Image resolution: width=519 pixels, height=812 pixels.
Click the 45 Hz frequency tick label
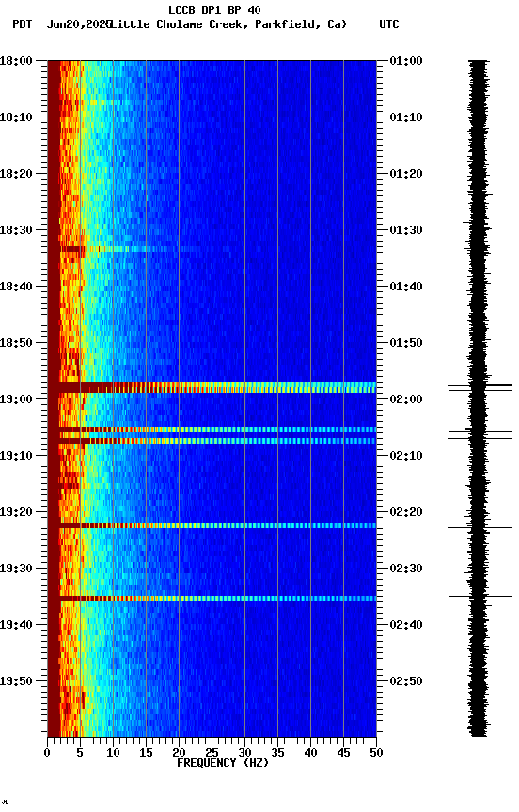[x=343, y=753]
